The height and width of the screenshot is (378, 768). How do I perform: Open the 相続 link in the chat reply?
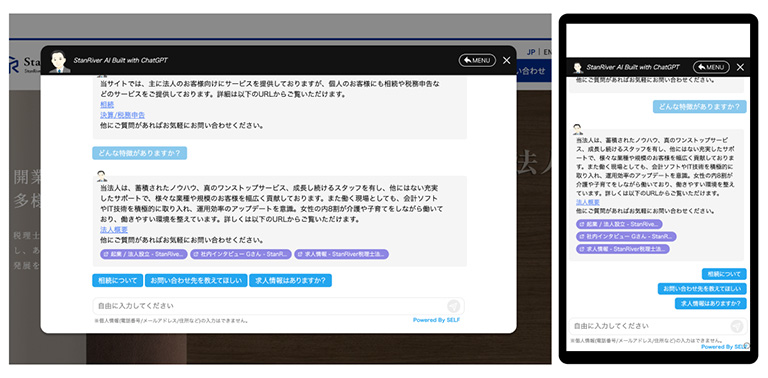pos(107,104)
